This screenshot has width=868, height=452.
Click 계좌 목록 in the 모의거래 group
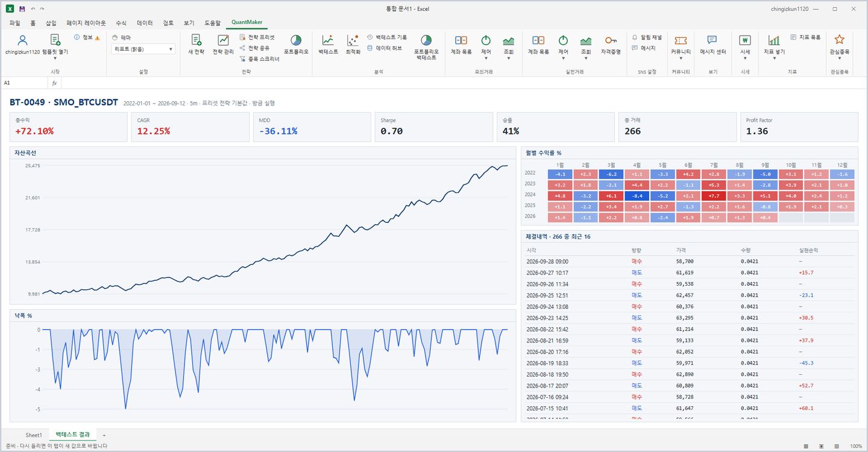coord(461,45)
